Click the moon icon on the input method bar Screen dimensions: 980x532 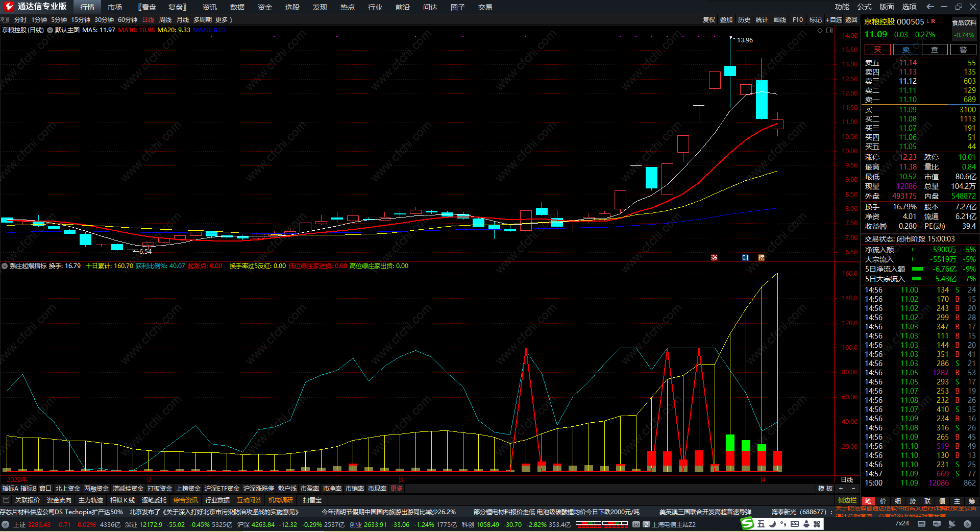(x=773, y=524)
